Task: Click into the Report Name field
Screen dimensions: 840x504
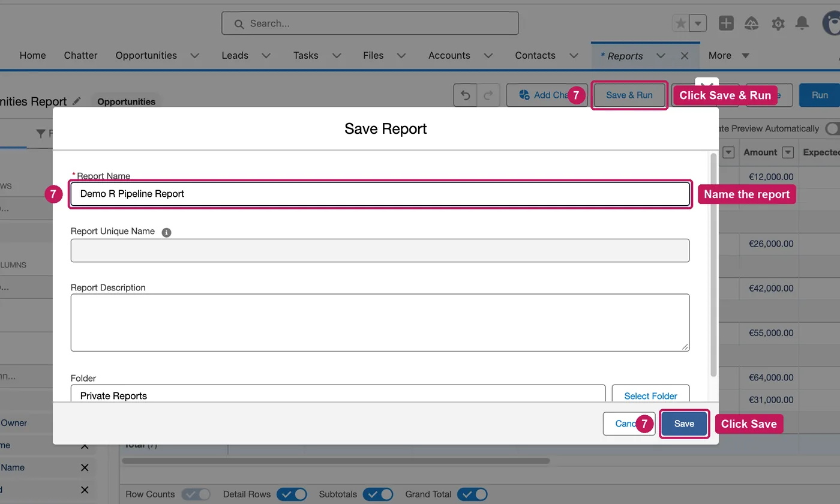Action: [x=380, y=194]
